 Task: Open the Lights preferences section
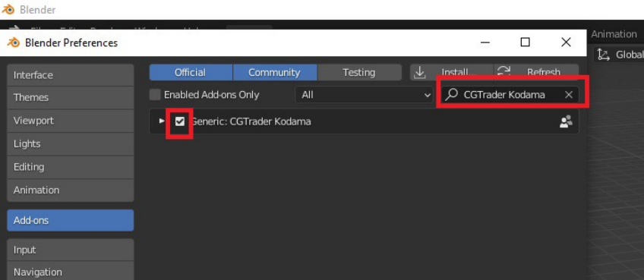pos(70,144)
